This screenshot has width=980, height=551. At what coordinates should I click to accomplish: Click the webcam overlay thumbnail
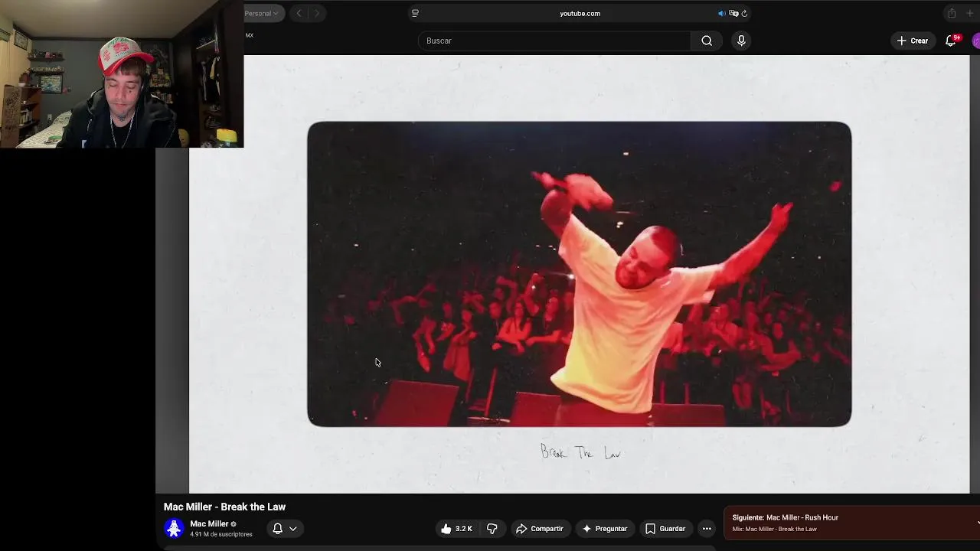tap(122, 73)
